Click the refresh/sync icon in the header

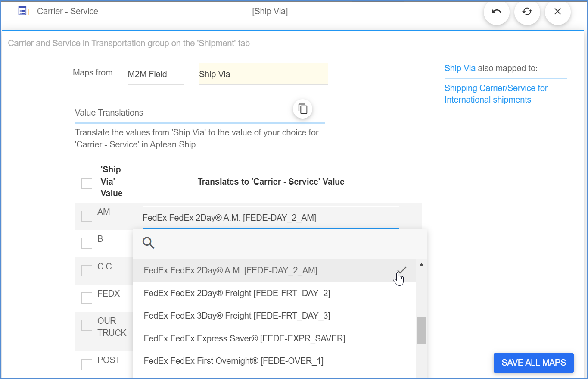(527, 13)
